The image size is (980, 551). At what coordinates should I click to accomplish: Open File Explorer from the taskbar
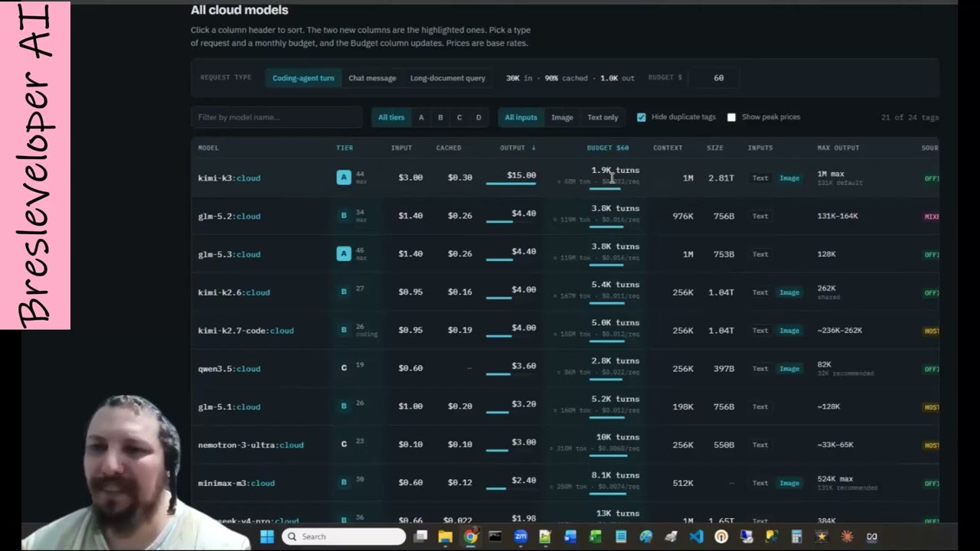[x=445, y=536]
